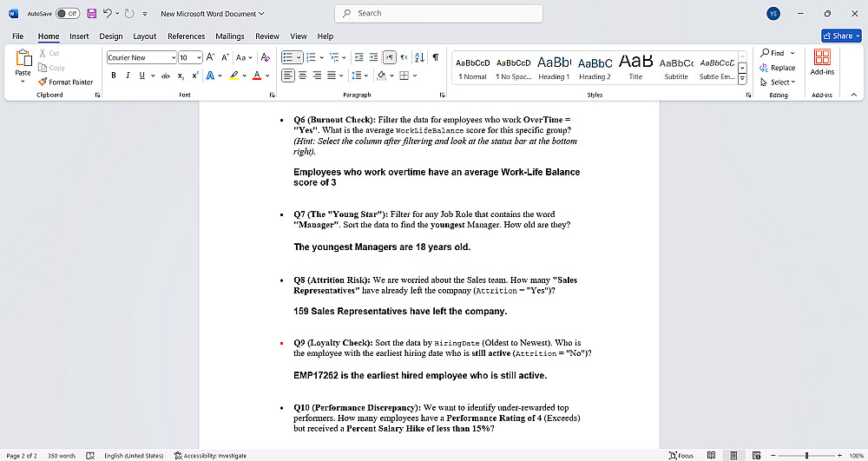Screen dimensions: 868x461
Task: Center align the text
Action: tap(303, 76)
